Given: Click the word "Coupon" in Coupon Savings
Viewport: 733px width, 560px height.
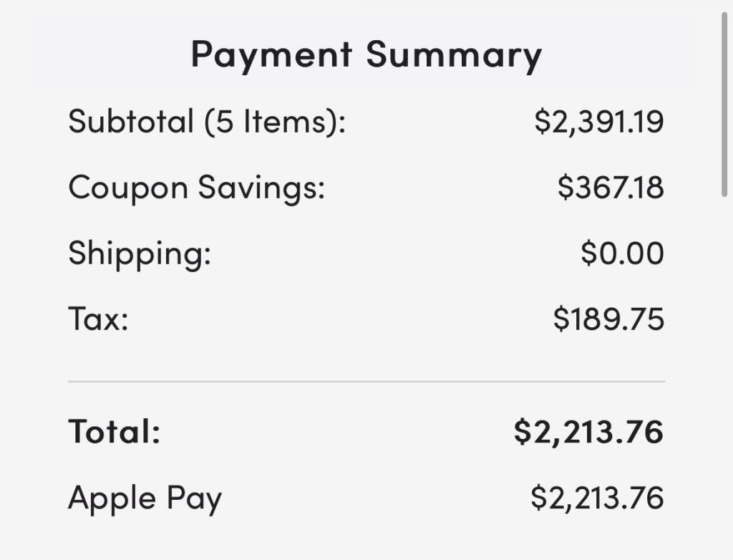Looking at the screenshot, I should click(x=128, y=188).
